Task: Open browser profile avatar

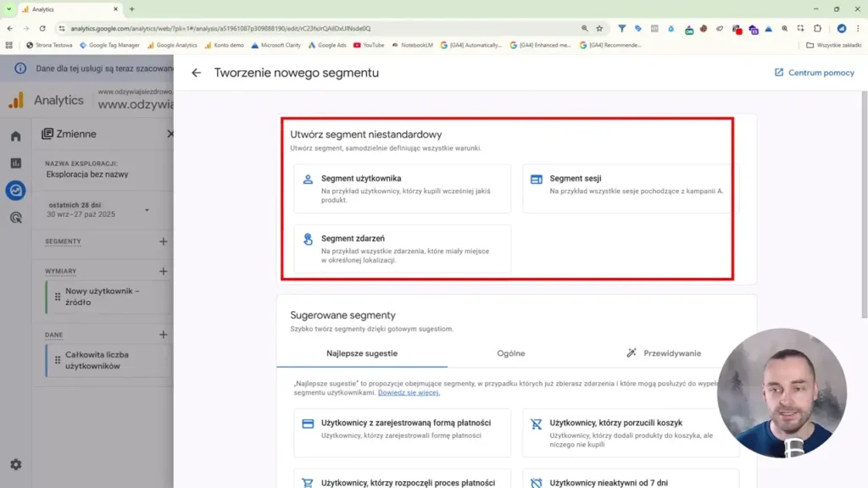Action: [x=842, y=28]
